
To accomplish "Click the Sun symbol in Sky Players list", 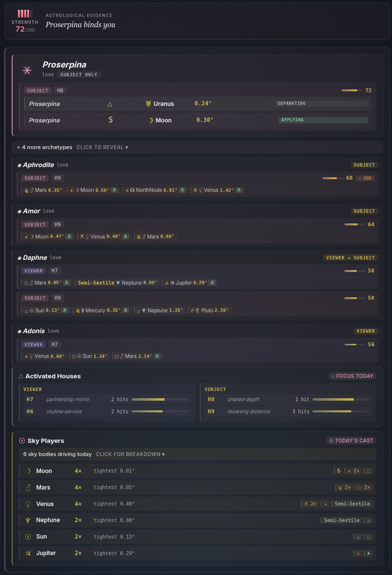I will (28, 537).
